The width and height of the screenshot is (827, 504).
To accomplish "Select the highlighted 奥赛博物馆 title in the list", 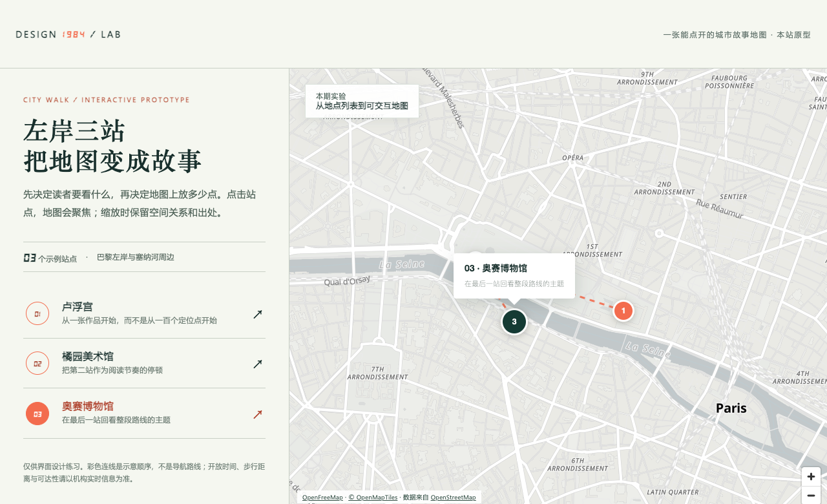I will click(88, 406).
